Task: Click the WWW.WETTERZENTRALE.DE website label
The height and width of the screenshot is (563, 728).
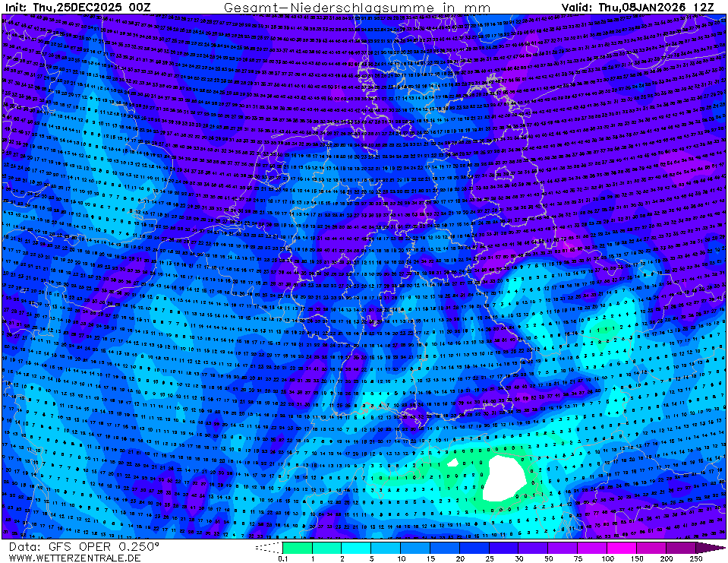Action: [75, 558]
